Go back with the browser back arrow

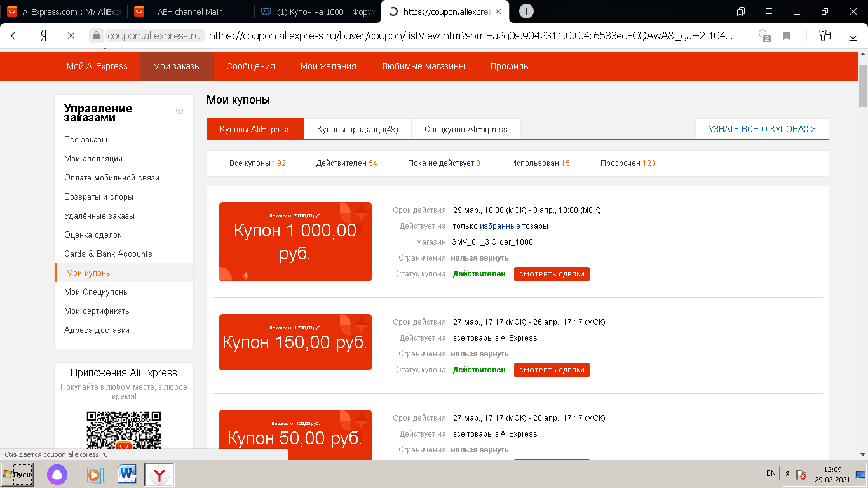(x=15, y=36)
